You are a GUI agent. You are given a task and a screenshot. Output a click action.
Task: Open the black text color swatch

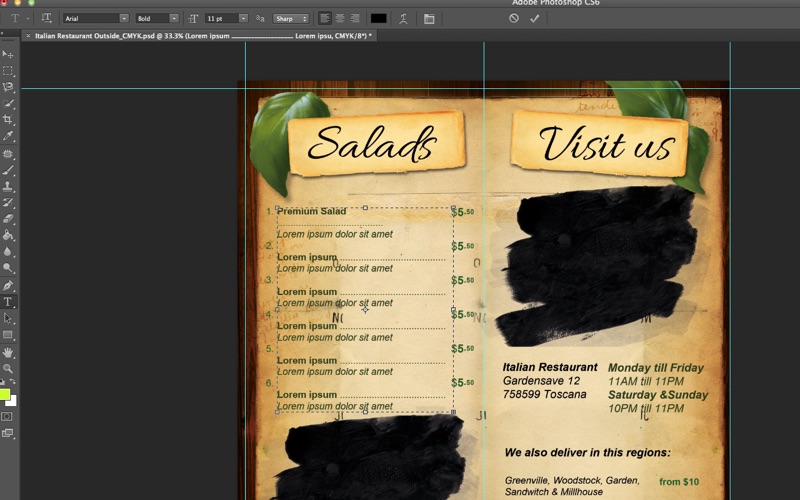coord(378,18)
